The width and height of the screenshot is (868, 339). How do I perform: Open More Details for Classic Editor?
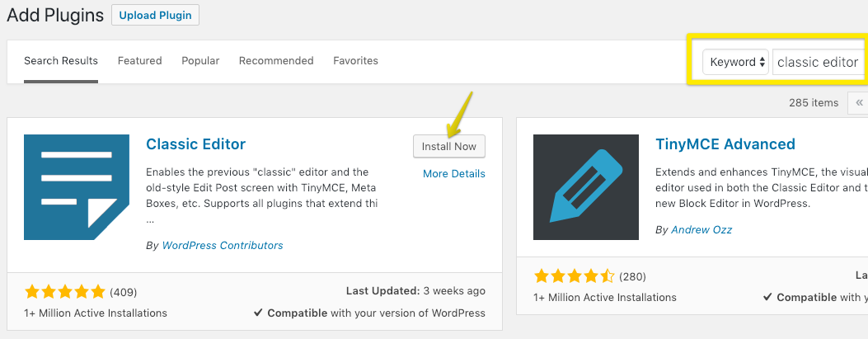click(x=454, y=174)
